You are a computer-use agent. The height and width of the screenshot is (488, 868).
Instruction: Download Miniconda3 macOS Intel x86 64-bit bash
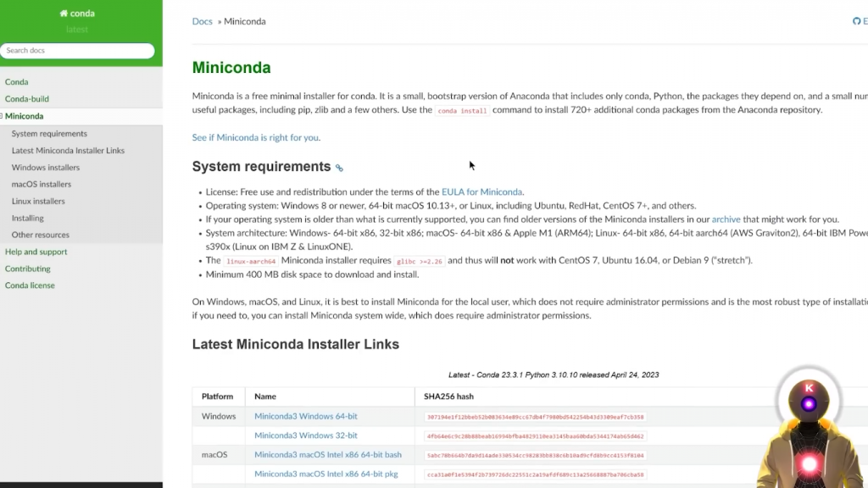click(x=328, y=455)
